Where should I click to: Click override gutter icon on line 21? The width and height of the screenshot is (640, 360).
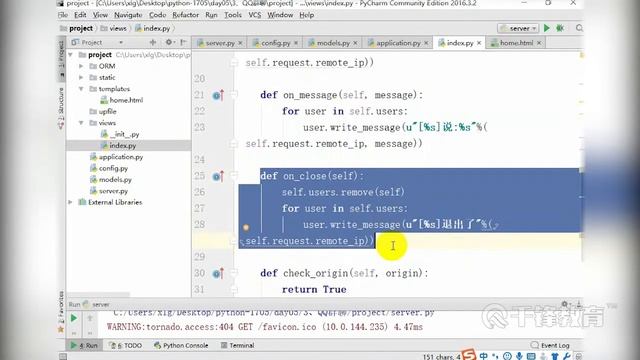(x=218, y=96)
